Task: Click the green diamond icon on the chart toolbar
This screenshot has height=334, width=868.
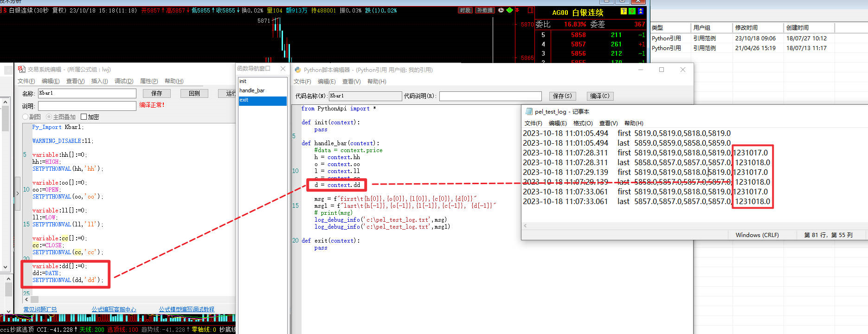Action: click(x=509, y=10)
